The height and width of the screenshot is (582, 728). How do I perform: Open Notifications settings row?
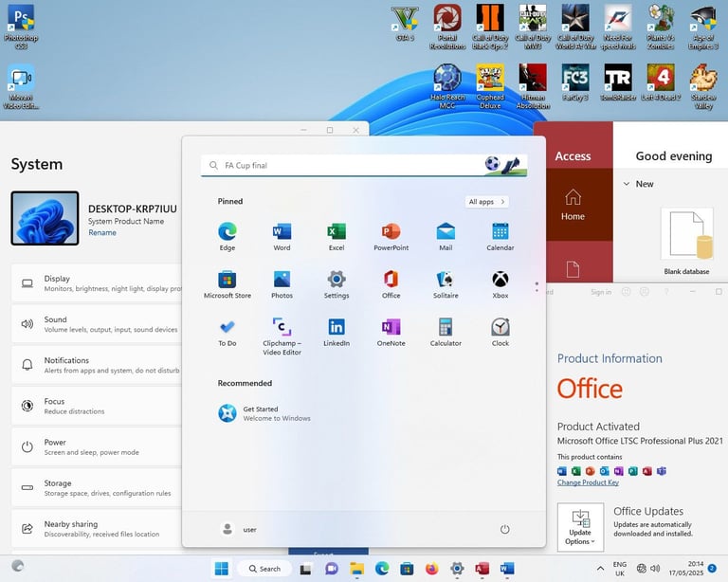point(97,365)
